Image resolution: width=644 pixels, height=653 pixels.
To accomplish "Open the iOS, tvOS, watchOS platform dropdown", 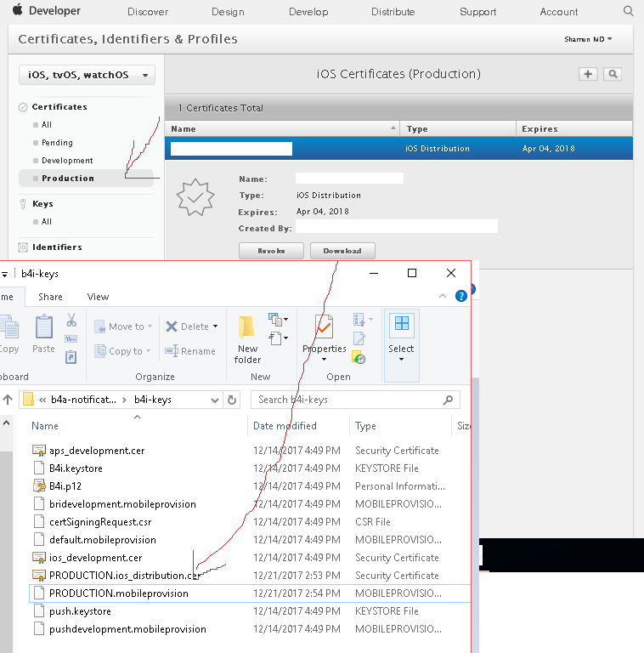I will pos(87,75).
